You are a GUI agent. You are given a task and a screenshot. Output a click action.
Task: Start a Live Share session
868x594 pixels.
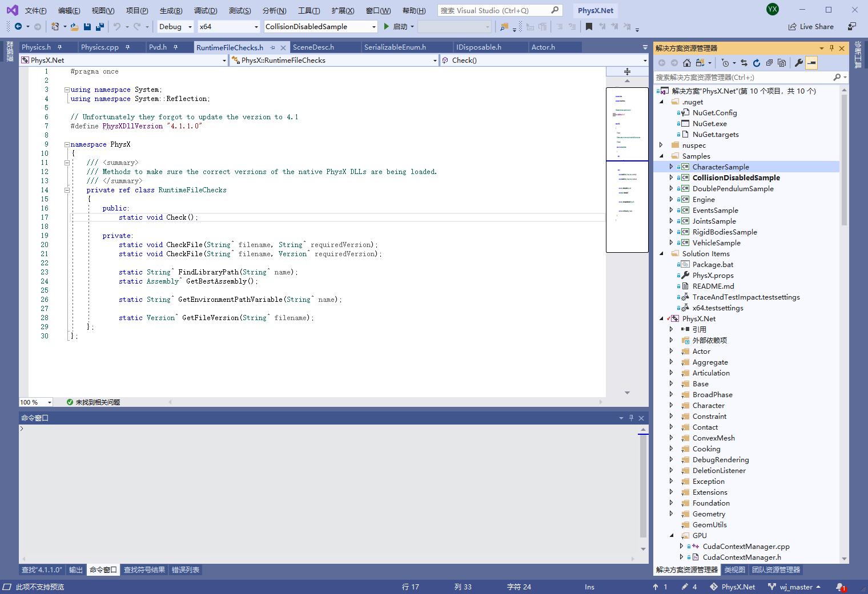pyautogui.click(x=811, y=26)
